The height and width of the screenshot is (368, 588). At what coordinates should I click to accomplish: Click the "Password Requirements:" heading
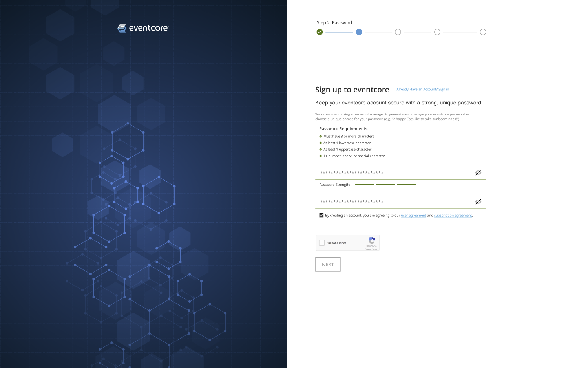coord(344,129)
